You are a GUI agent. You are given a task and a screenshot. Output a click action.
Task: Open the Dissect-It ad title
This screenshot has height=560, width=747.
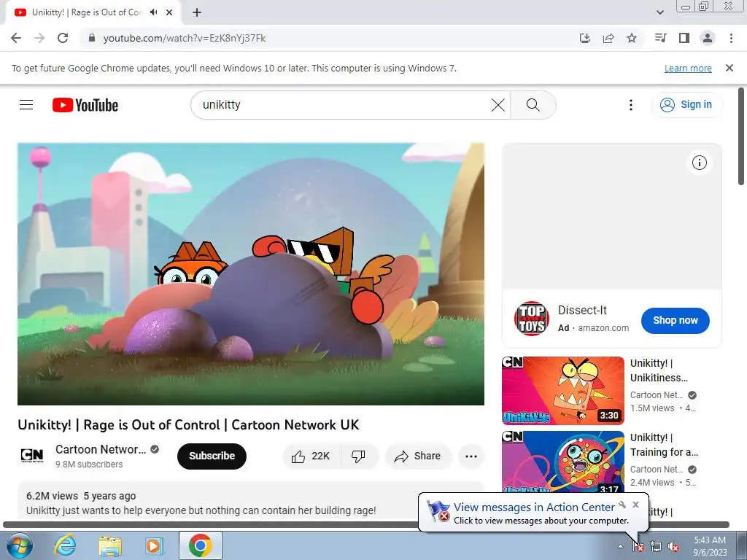(x=582, y=311)
